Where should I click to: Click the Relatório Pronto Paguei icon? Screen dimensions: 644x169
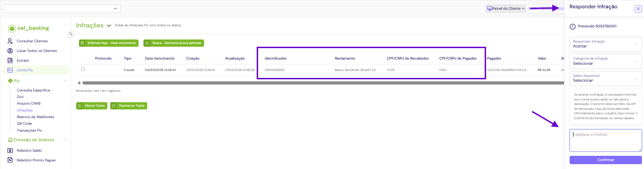10,160
